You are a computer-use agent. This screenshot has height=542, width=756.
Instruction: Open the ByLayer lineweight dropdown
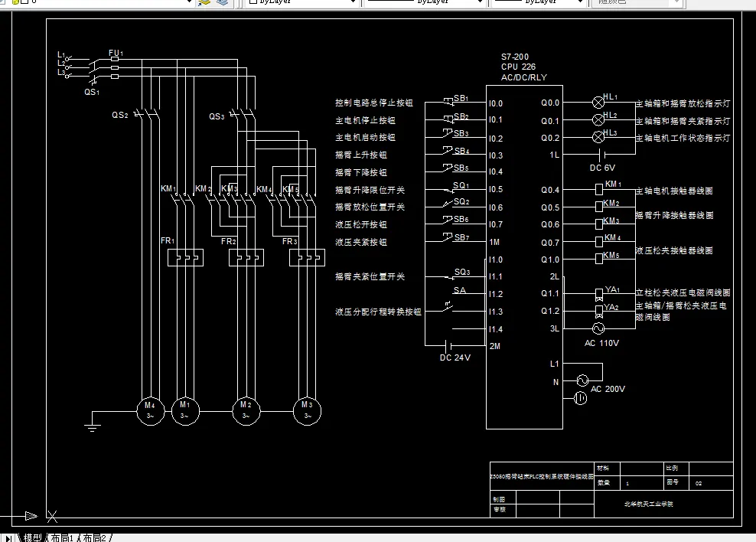tap(580, 2)
